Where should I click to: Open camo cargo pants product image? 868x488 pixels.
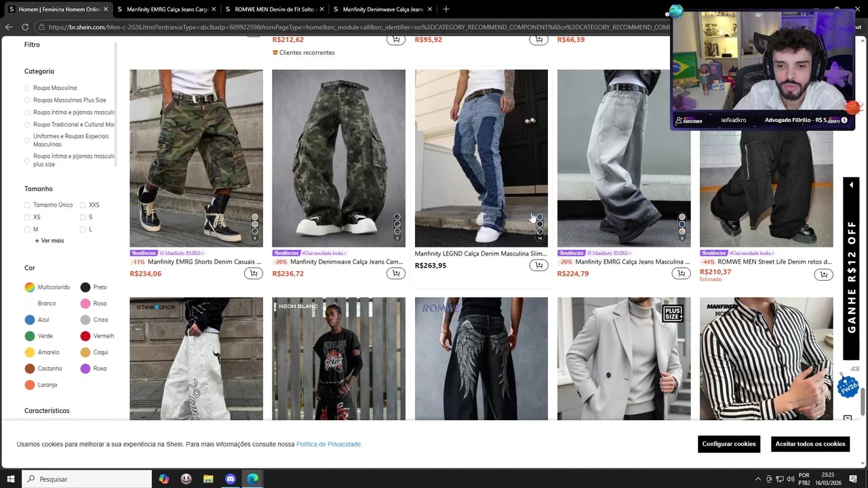point(338,158)
